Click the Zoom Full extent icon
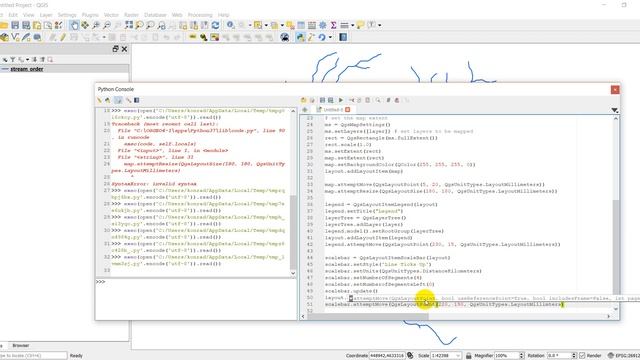Viewport: 640px width, 360px height. tap(129, 25)
